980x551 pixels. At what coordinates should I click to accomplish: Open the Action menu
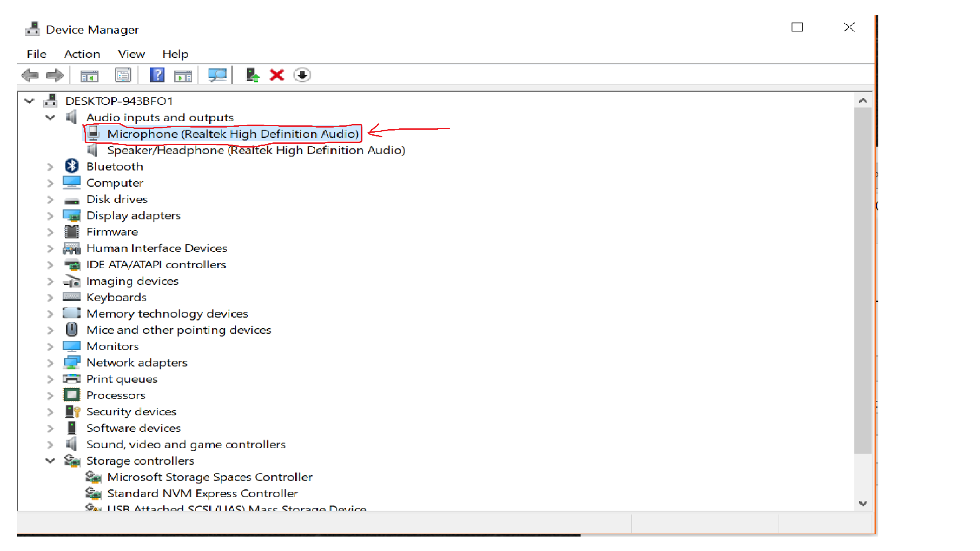click(x=82, y=54)
